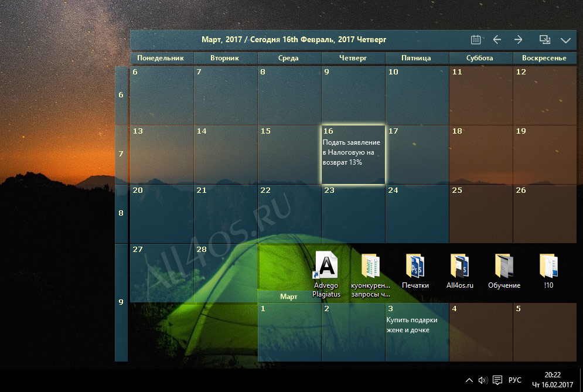Image resolution: width=583 pixels, height=392 pixels.
Task: Open today's note Подать заявление в Налоговую
Action: [x=352, y=152]
